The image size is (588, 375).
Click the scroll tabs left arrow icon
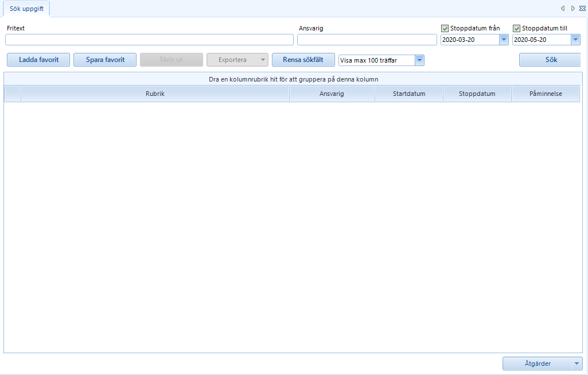pos(563,8)
